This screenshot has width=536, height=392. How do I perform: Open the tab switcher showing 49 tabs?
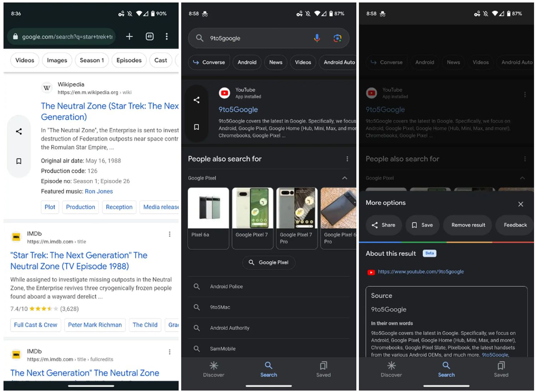click(150, 36)
